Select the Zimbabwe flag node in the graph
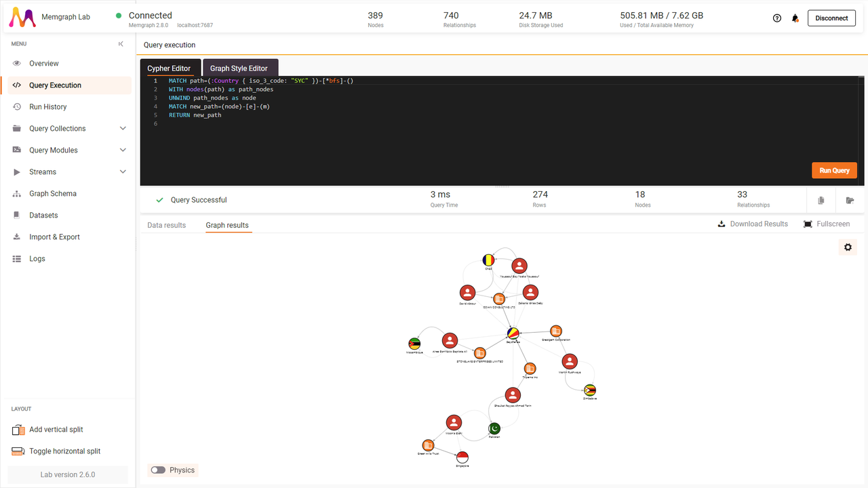The width and height of the screenshot is (868, 488). [x=589, y=391]
